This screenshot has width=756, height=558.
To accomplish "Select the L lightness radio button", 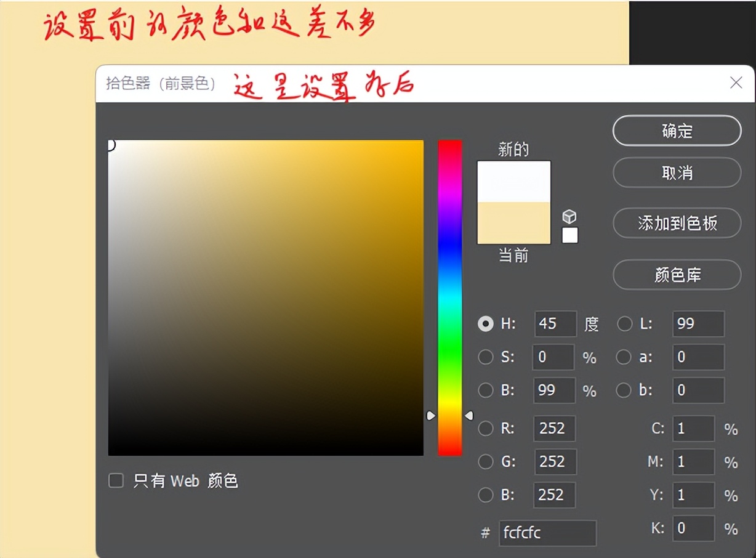I will tap(624, 324).
